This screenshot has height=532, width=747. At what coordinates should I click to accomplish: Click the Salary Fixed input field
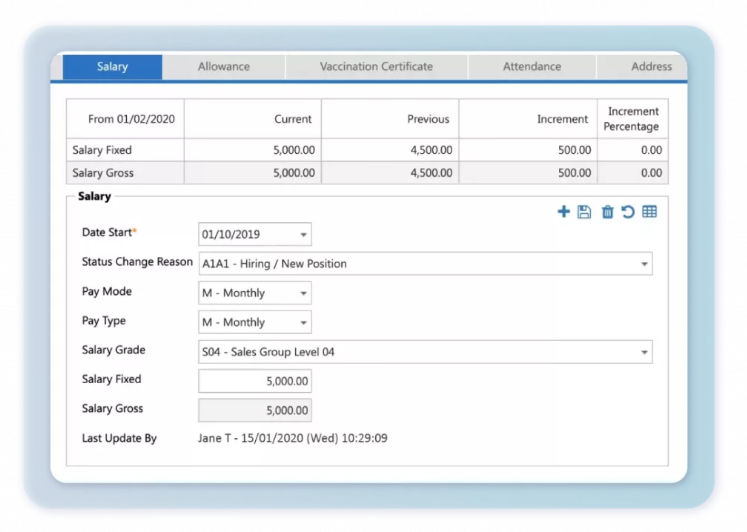coord(255,381)
